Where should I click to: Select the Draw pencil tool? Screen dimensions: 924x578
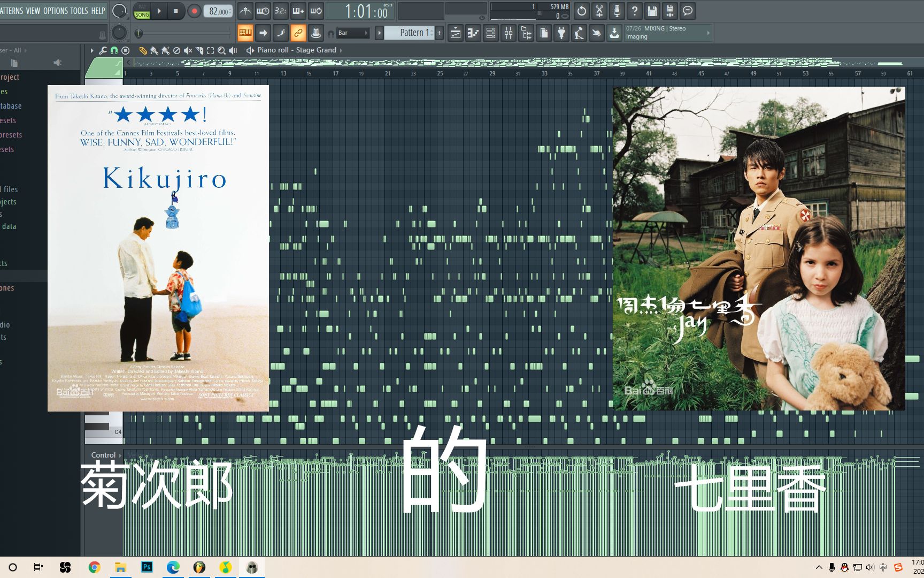pyautogui.click(x=143, y=50)
